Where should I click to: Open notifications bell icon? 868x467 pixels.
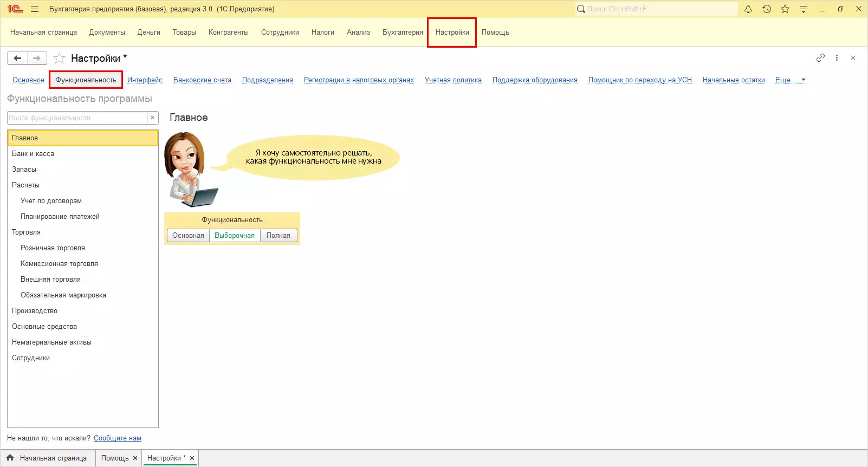point(748,9)
